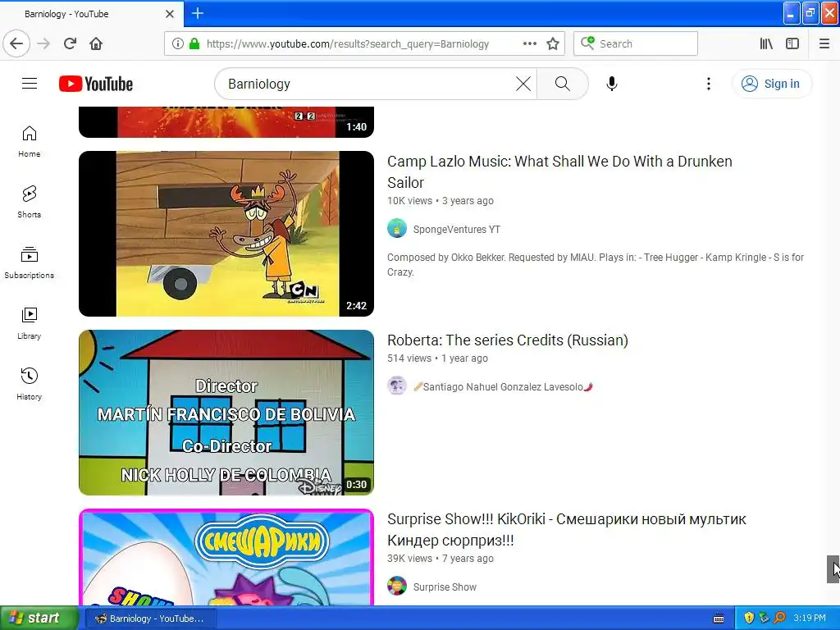Open Shorts in YouTube sidebar
The image size is (840, 630).
[30, 202]
